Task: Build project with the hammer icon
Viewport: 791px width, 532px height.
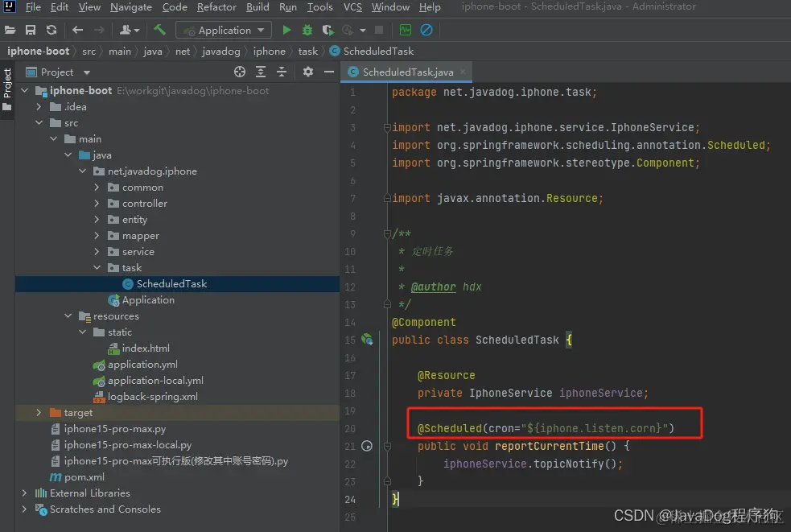Action: 159,30
